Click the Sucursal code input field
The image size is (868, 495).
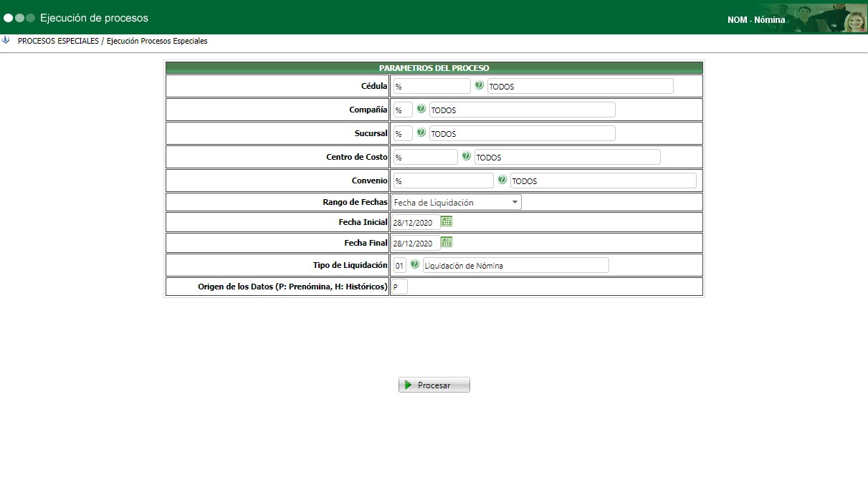pyautogui.click(x=403, y=133)
